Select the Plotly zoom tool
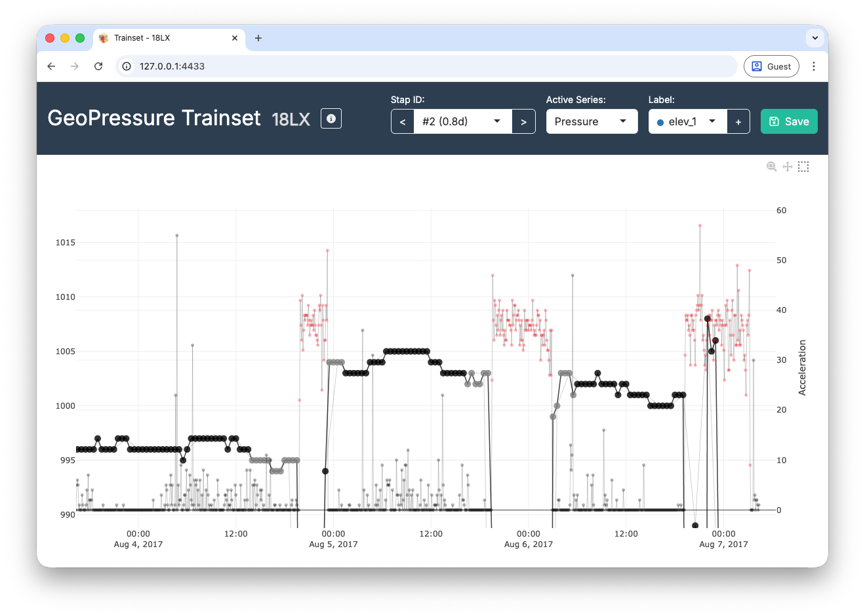 point(772,167)
